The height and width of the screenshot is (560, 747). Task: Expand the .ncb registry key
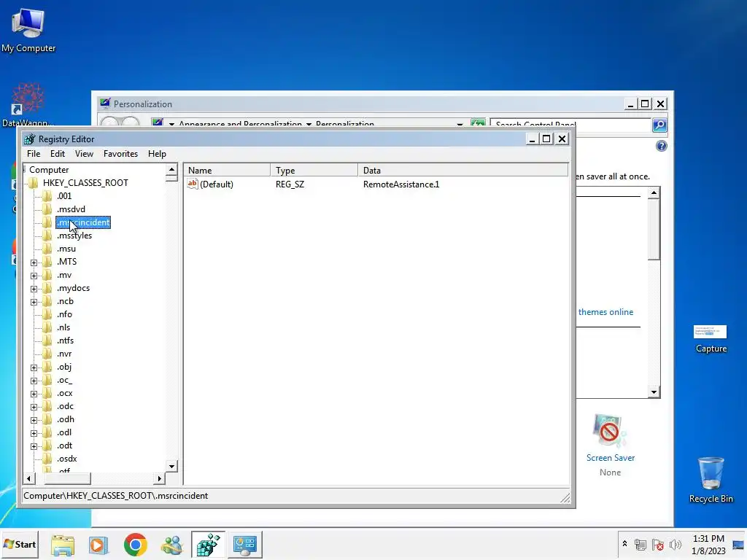[x=34, y=302]
